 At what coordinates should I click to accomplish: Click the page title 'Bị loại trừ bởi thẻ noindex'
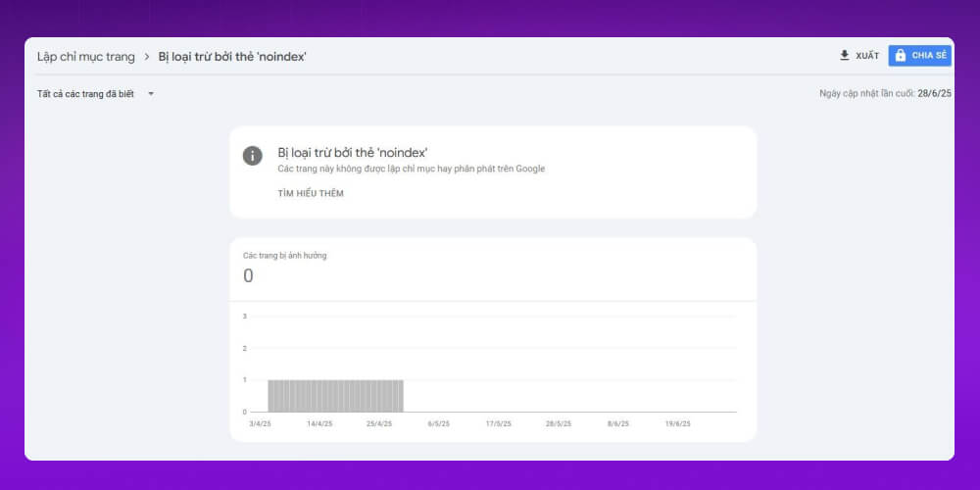click(232, 57)
